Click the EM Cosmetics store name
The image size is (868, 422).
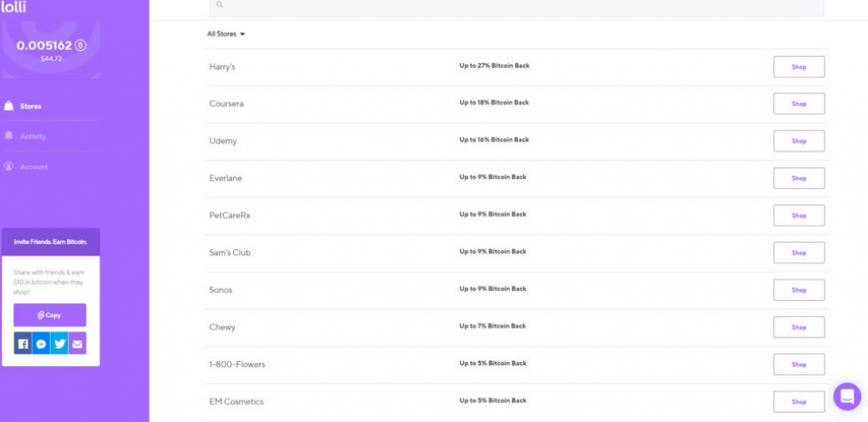tap(236, 402)
